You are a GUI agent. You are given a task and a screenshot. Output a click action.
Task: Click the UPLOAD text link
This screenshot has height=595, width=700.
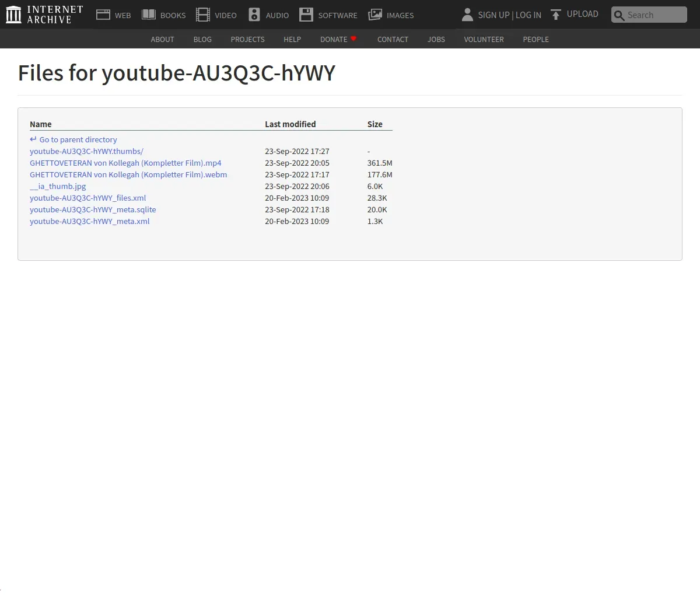point(583,14)
